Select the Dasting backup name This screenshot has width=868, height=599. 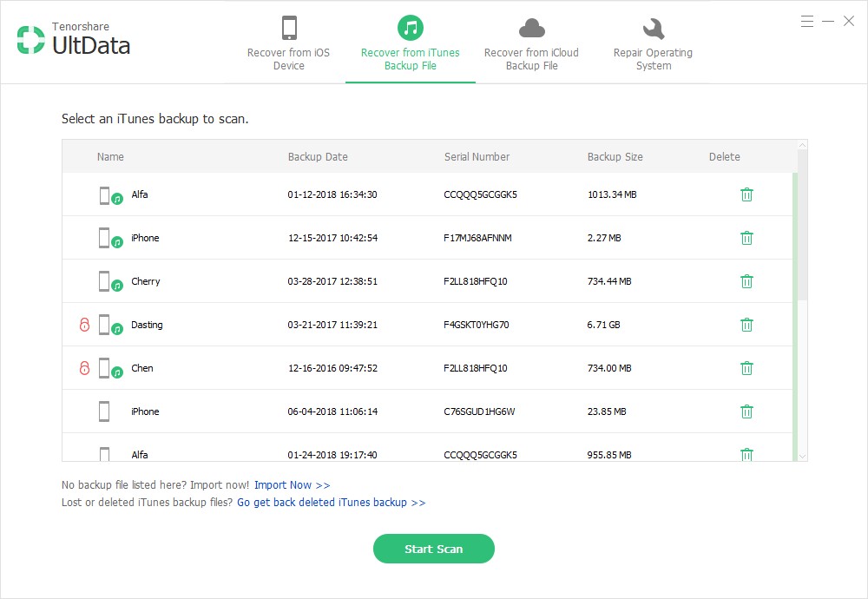pos(147,325)
